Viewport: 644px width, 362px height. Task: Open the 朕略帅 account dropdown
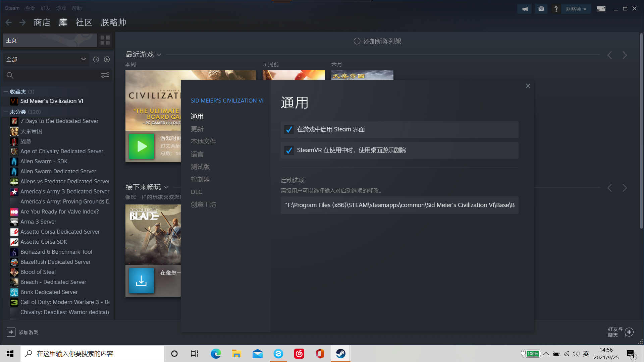(x=576, y=9)
